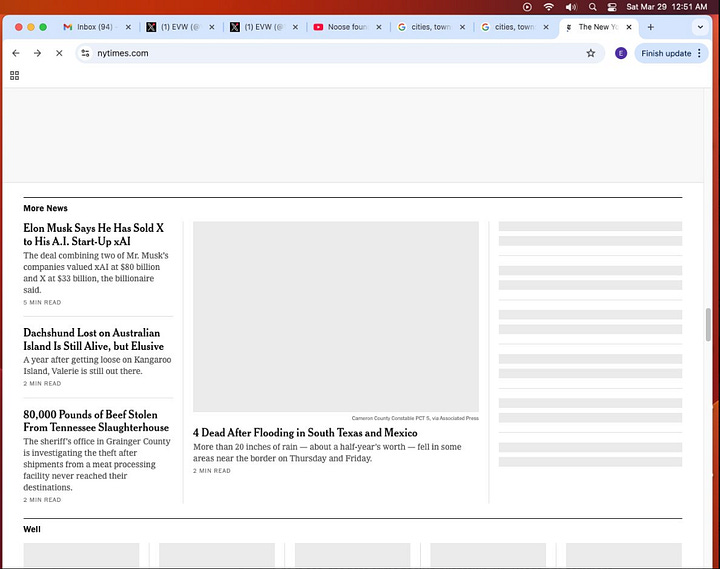720x569 pixels.
Task: Close the second X EVW tab
Action: coord(295,27)
